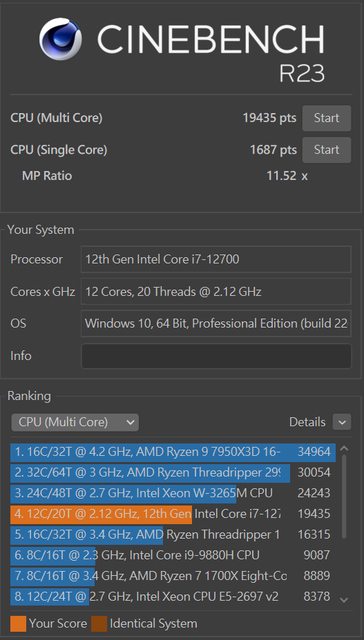Select the Ryzen Threadripper 30054 ranking row
This screenshot has width=364, height=640.
click(173, 473)
